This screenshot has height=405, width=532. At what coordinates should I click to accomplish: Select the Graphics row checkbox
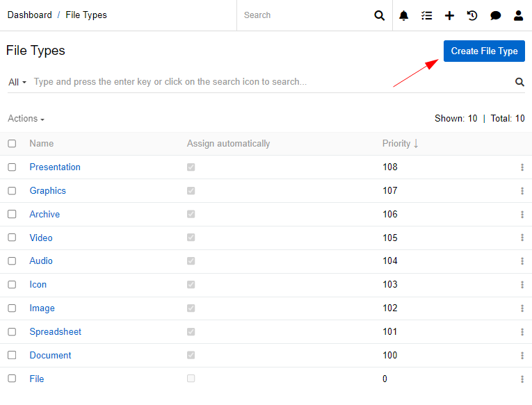click(x=12, y=191)
